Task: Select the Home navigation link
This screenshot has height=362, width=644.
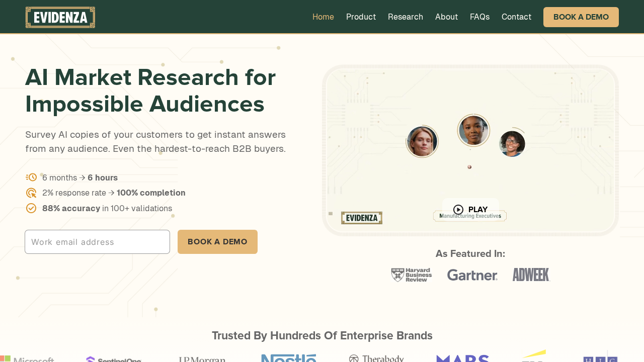Action: click(323, 17)
